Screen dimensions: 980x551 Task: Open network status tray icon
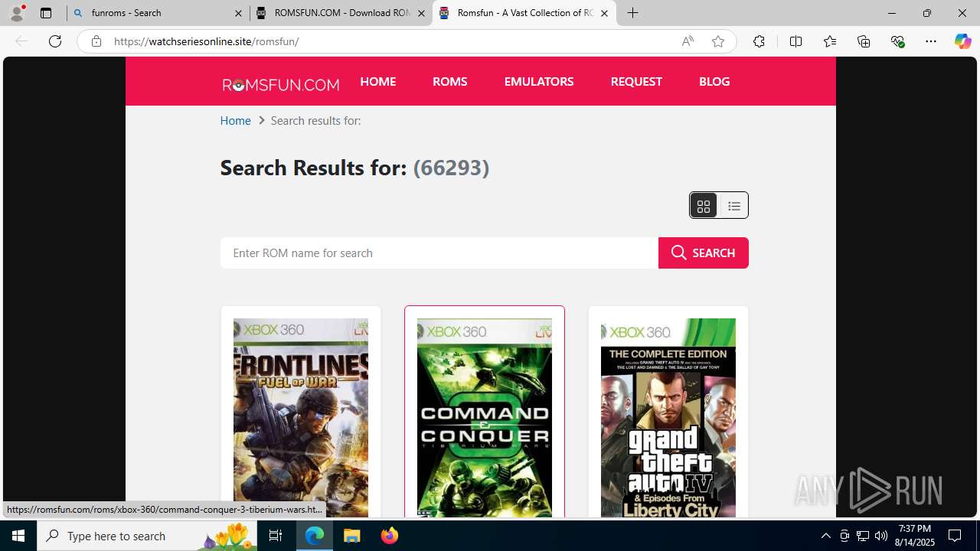click(x=863, y=536)
